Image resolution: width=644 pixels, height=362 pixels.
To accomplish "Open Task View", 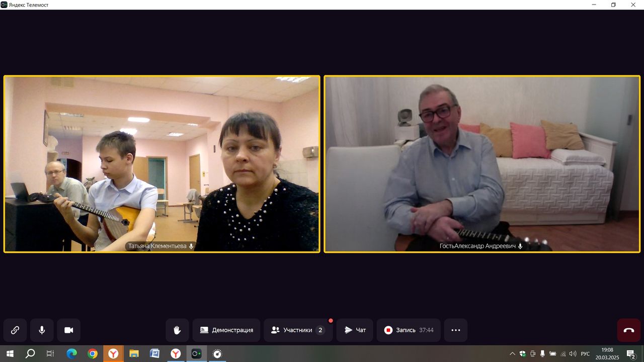I will click(x=50, y=354).
